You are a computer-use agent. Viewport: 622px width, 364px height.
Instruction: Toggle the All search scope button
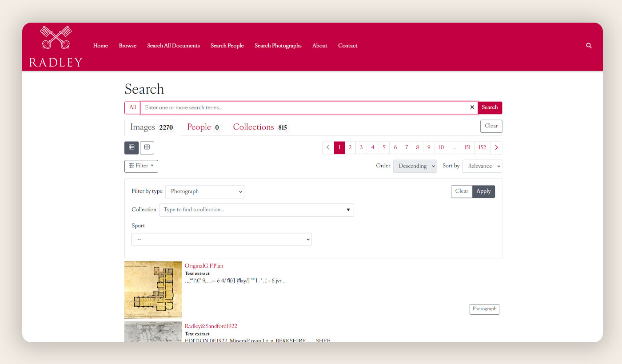132,107
